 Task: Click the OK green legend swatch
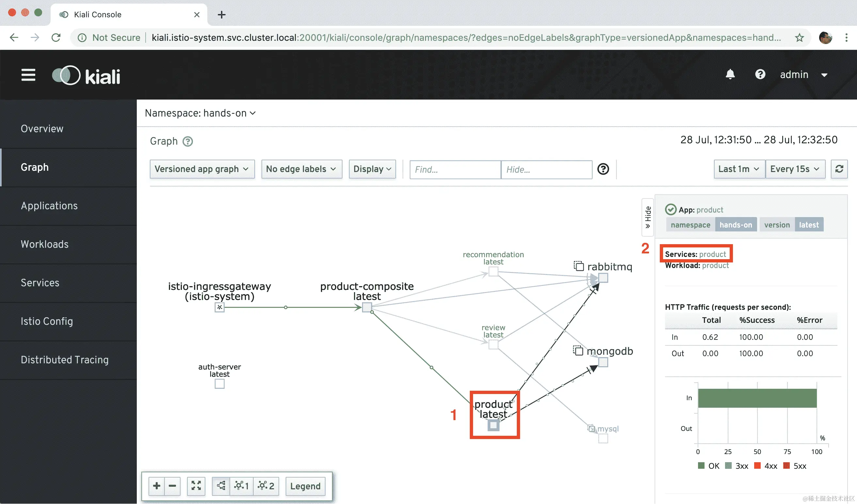coord(701,465)
